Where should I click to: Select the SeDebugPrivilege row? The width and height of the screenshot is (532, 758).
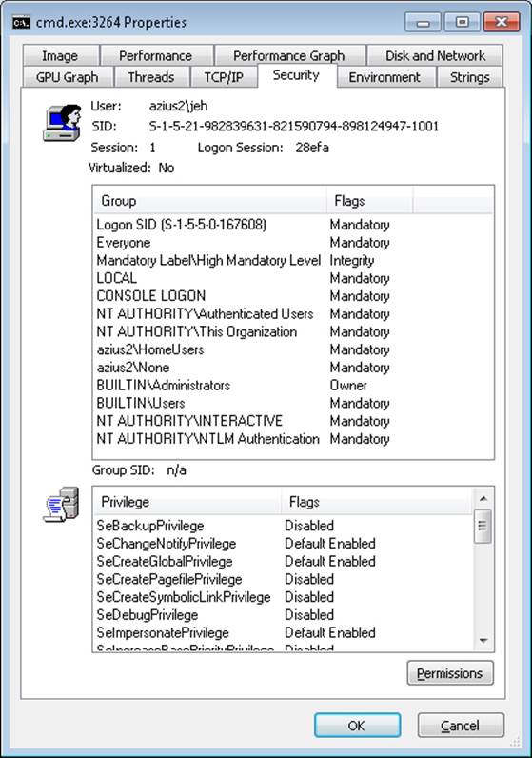(284, 615)
